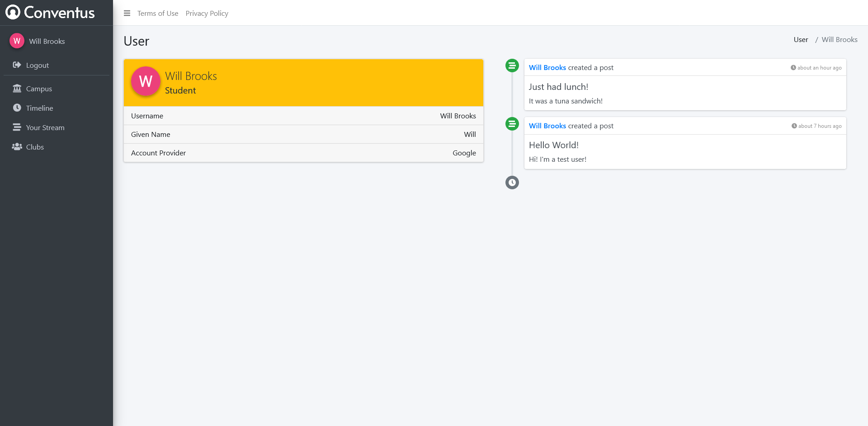Click the 'Hello World!' post title
The height and width of the screenshot is (426, 868).
(x=554, y=145)
